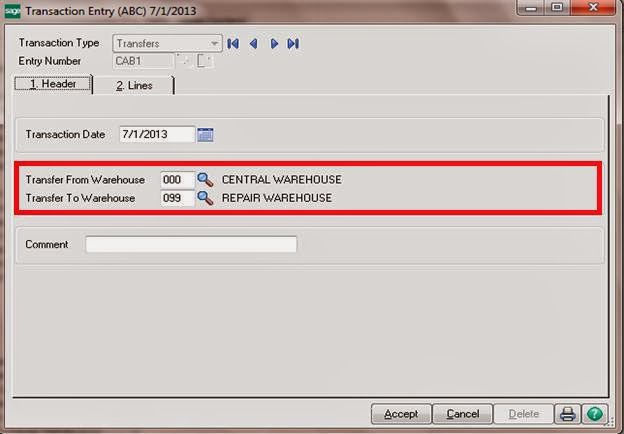624x434 pixels.
Task: Click the Comment text field
Action: 191,244
